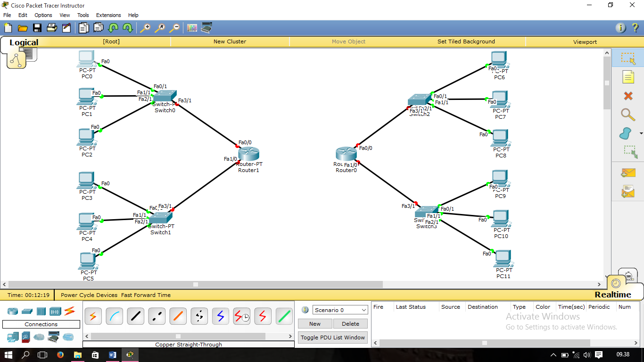Select the Place Note tool
Image resolution: width=644 pixels, height=362 pixels.
[x=628, y=77]
